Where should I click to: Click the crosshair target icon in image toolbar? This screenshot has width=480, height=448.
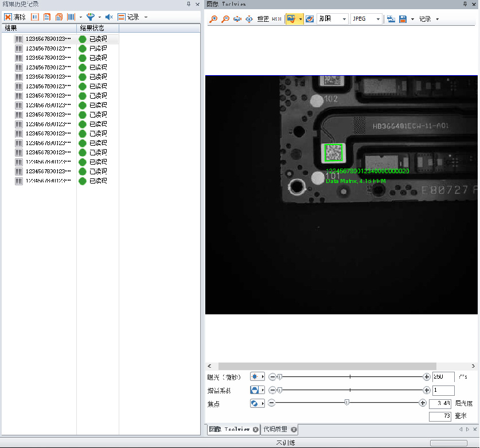(x=249, y=19)
